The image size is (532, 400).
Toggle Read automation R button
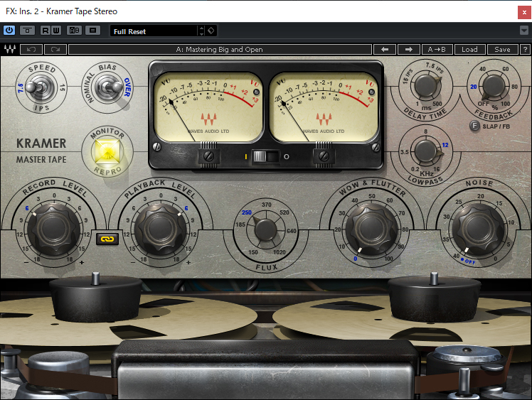click(45, 31)
